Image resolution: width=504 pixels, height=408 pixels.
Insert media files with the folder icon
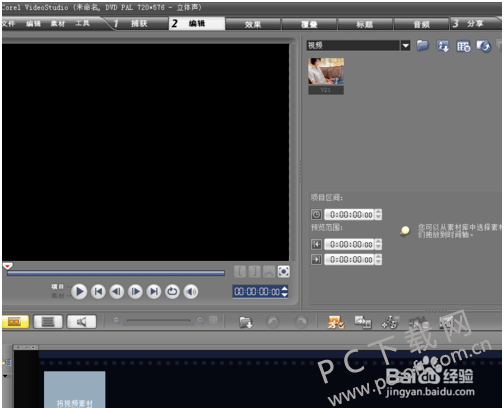click(246, 322)
